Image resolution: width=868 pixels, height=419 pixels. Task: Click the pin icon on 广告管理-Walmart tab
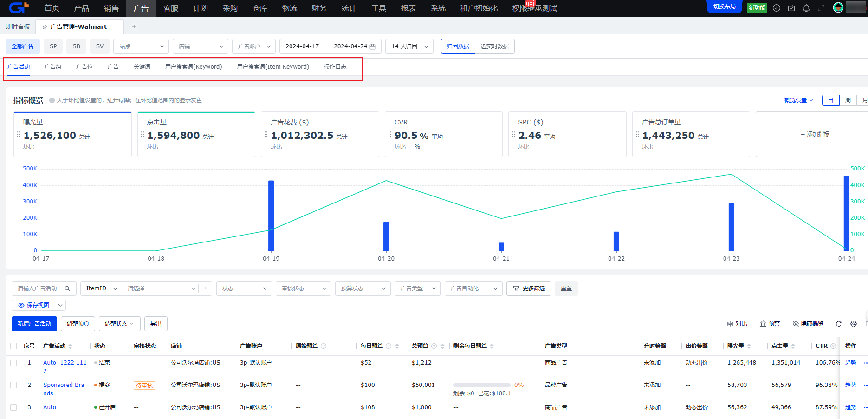tap(45, 27)
